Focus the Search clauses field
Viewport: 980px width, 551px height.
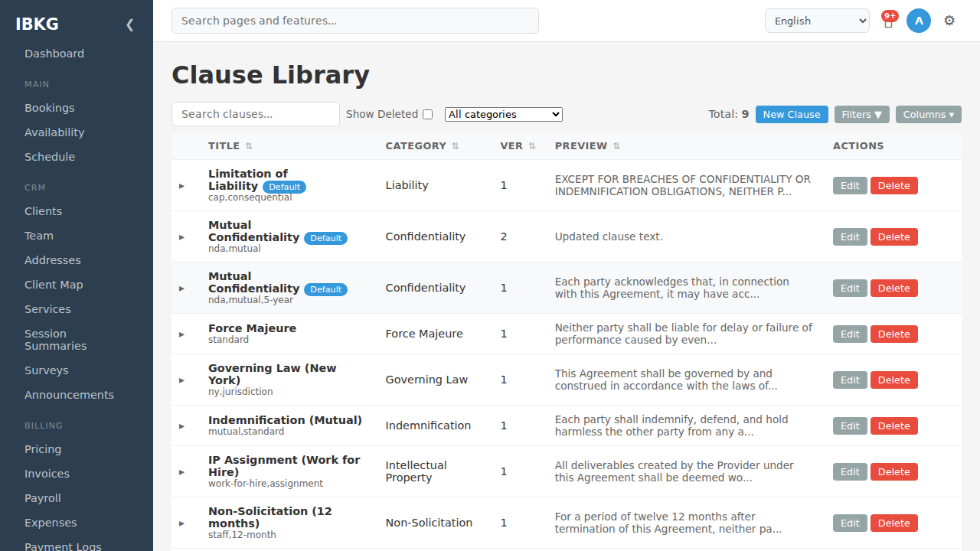pyautogui.click(x=256, y=114)
